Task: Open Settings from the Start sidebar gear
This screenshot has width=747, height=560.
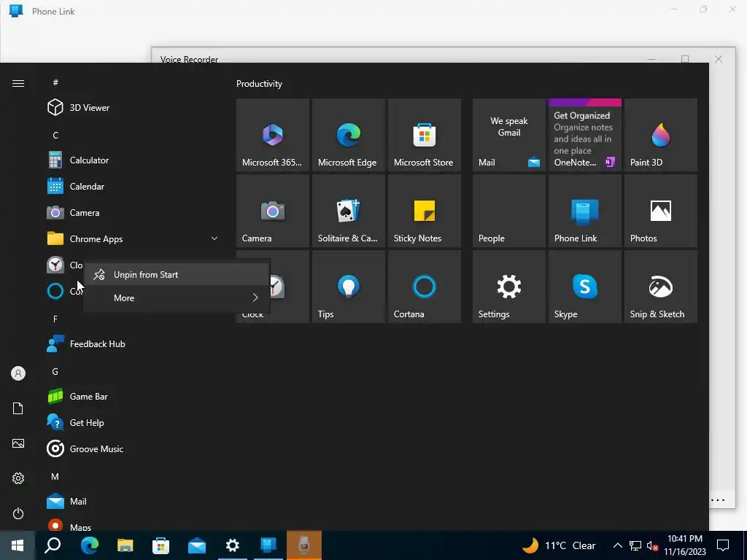Action: coord(18,478)
